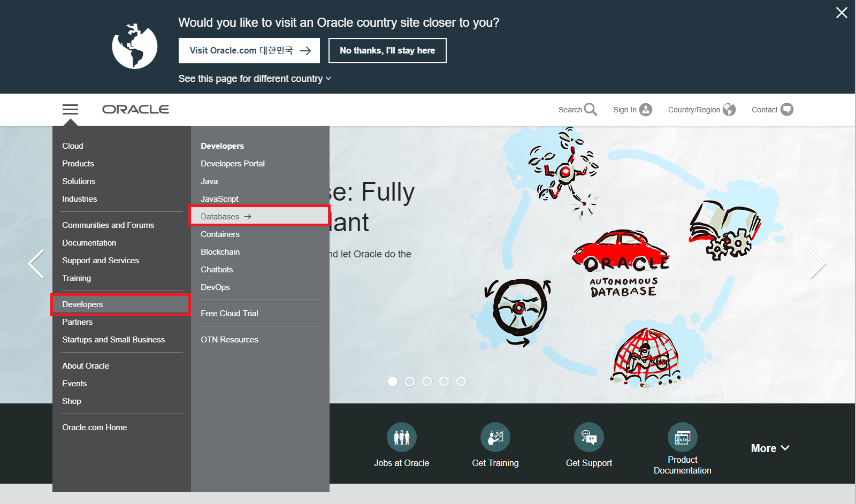This screenshot has width=856, height=504.
Task: Open the JavaScript submenu link
Action: [x=220, y=198]
